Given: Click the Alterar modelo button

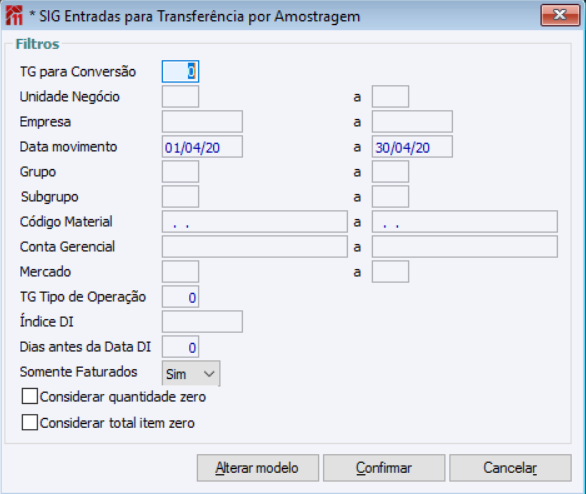Looking at the screenshot, I should [258, 468].
